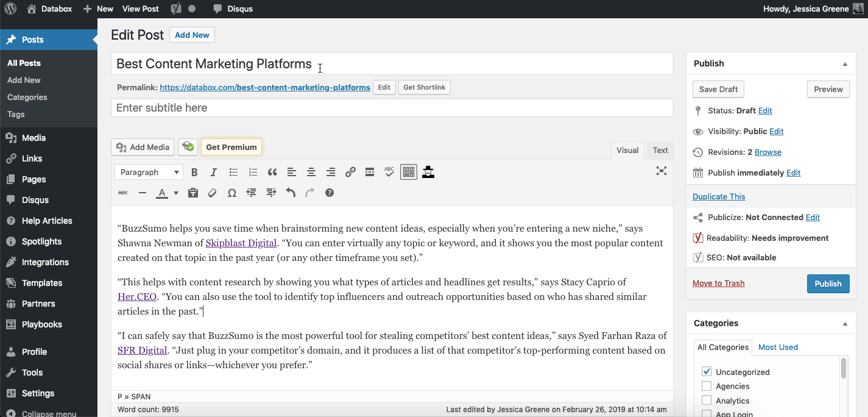
Task: Click the text color swatch button
Action: click(x=162, y=193)
